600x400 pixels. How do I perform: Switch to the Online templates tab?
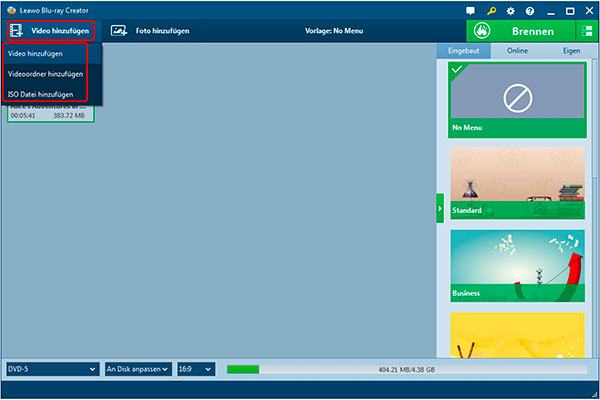[517, 51]
